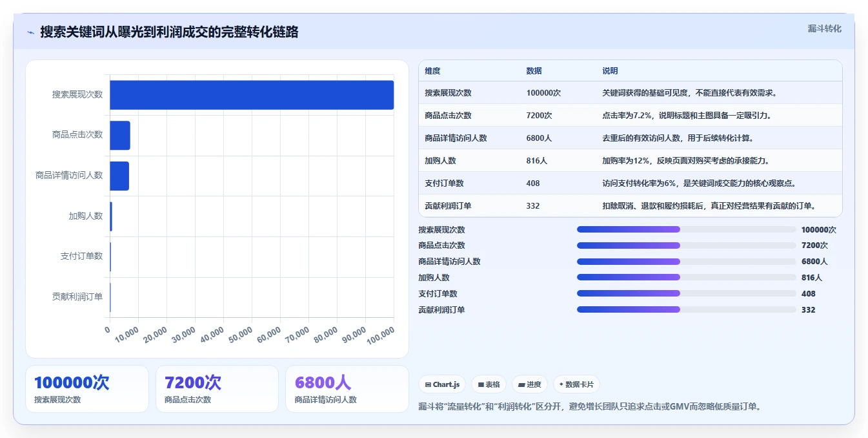Click the lightning icon beside the page title

tap(31, 32)
